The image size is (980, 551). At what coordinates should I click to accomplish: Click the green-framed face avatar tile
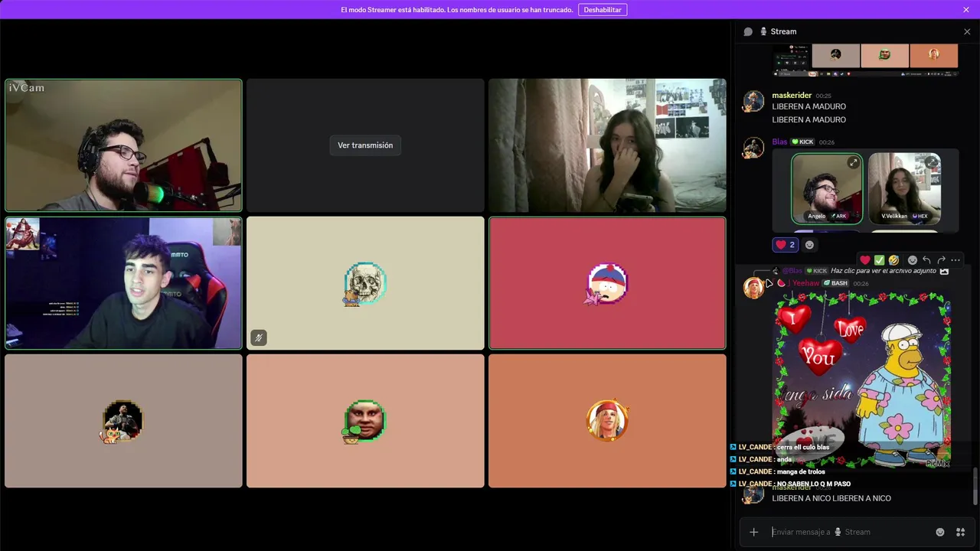365,421
